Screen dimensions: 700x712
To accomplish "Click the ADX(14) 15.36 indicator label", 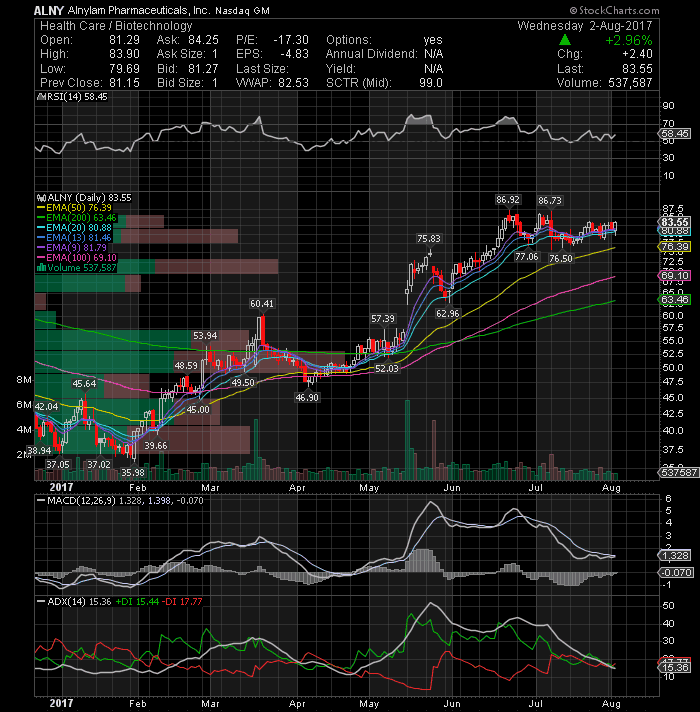I will (74, 601).
